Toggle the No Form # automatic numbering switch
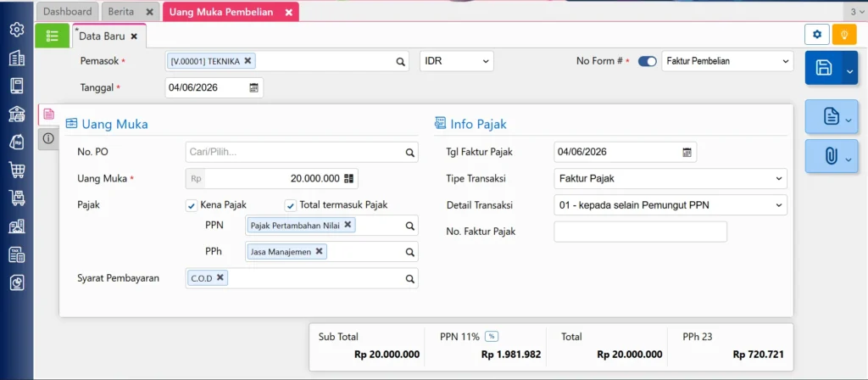Image resolution: width=868 pixels, height=380 pixels. (647, 61)
